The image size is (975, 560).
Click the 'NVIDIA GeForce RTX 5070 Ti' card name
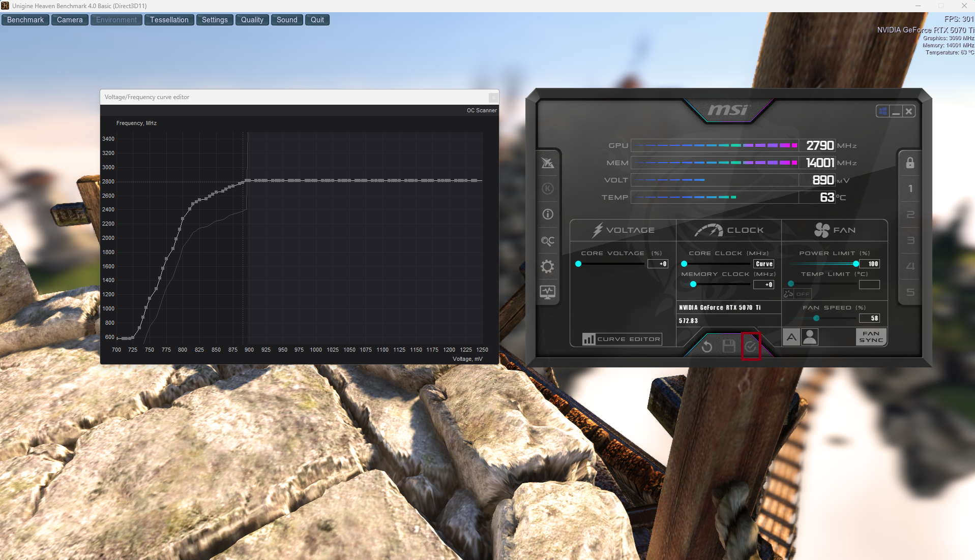pyautogui.click(x=720, y=307)
